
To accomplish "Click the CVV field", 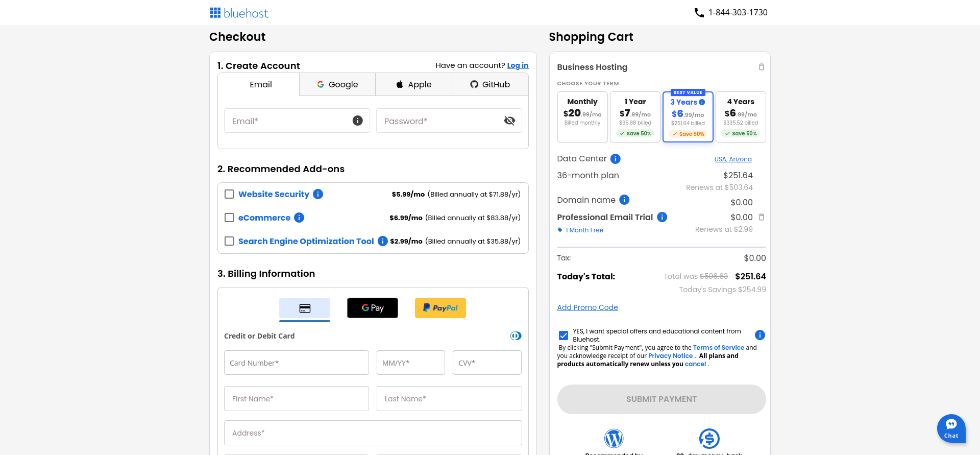I will point(487,363).
